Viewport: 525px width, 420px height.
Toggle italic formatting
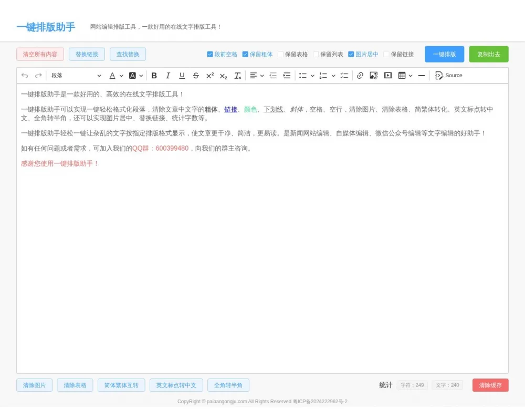click(168, 76)
